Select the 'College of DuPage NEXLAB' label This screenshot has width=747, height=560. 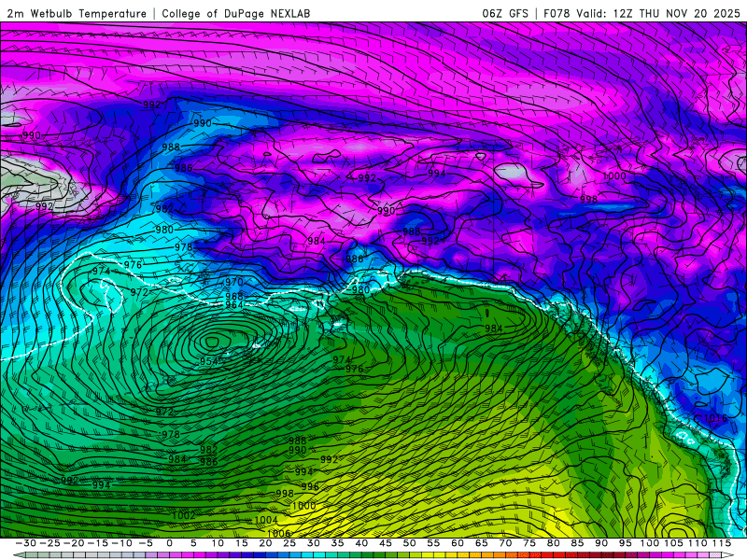click(x=236, y=14)
